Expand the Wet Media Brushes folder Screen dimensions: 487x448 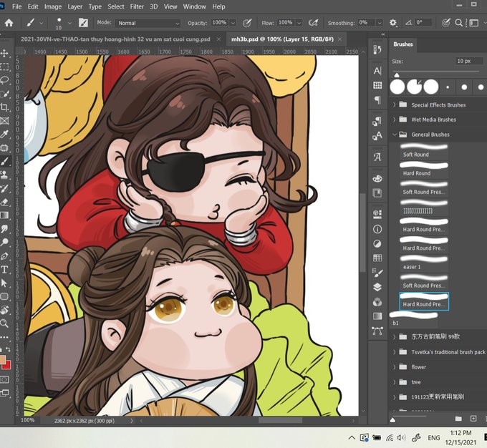click(x=394, y=120)
